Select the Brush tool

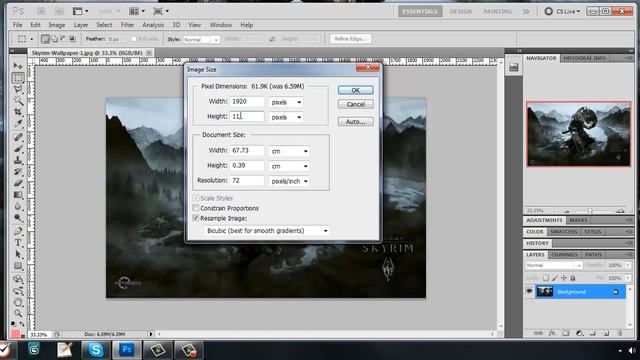point(18,149)
